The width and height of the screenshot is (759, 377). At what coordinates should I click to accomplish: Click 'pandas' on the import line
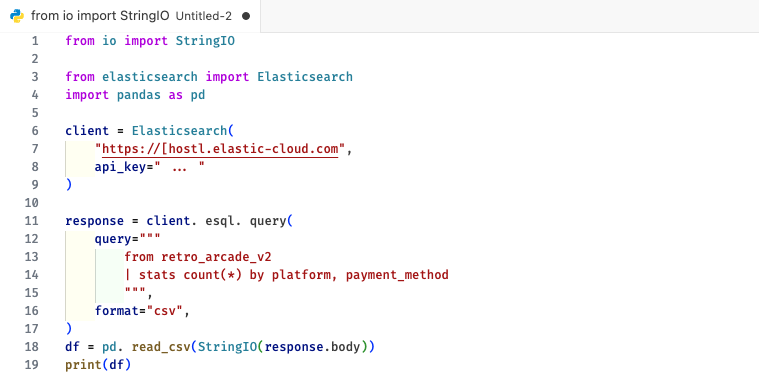(139, 95)
